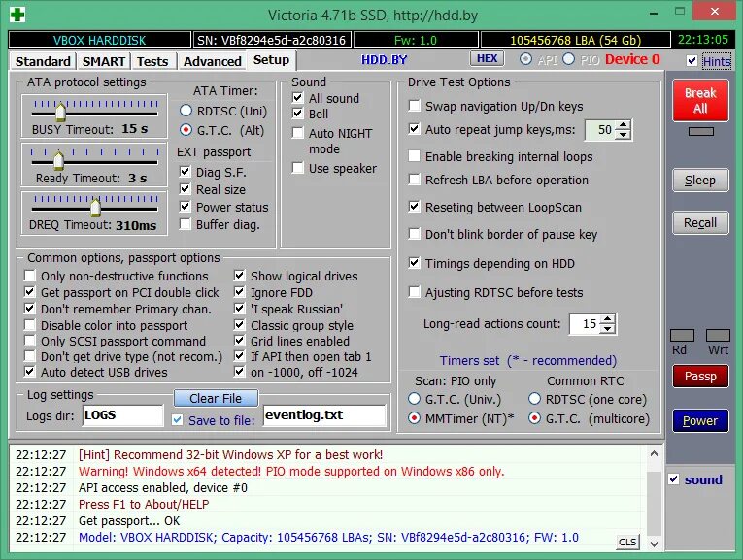The height and width of the screenshot is (560, 743).
Task: Click log scrollbar down arrow
Action: [x=654, y=544]
